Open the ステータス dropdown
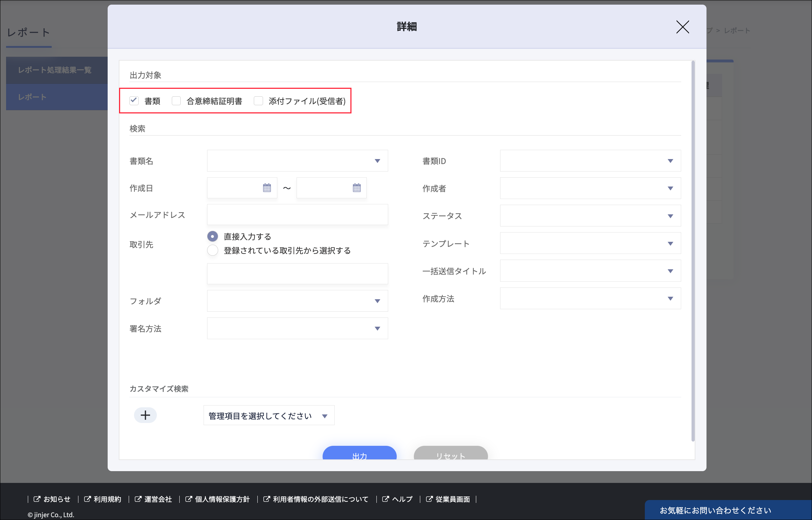The image size is (812, 520). [x=590, y=216]
